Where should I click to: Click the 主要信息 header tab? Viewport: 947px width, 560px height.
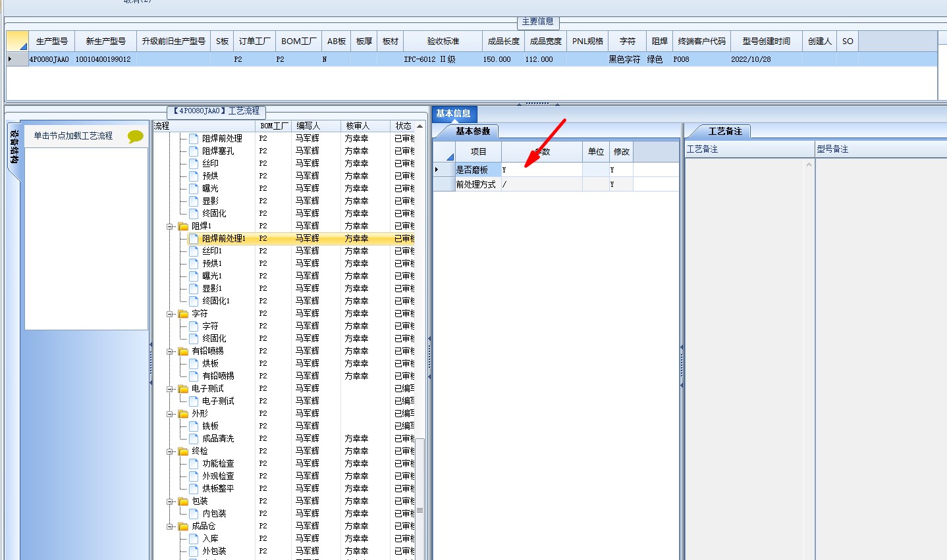pyautogui.click(x=538, y=22)
